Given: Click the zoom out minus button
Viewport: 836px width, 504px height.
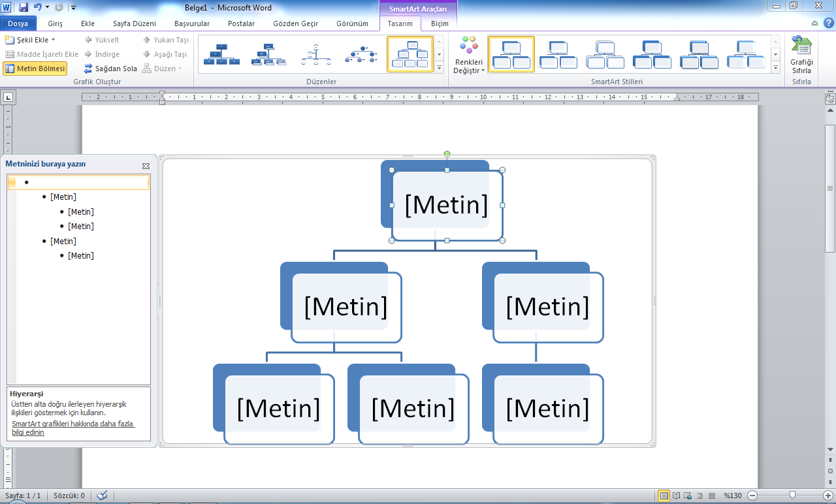Looking at the screenshot, I should coord(752,496).
